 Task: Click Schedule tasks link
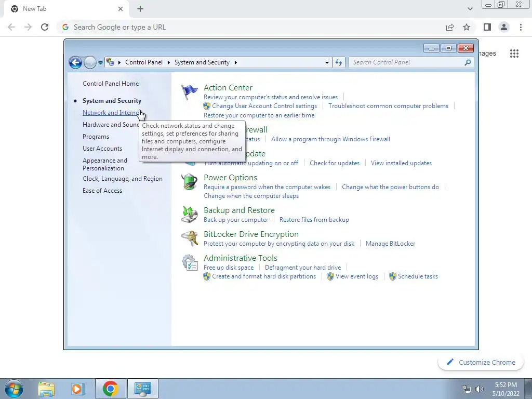(x=418, y=276)
